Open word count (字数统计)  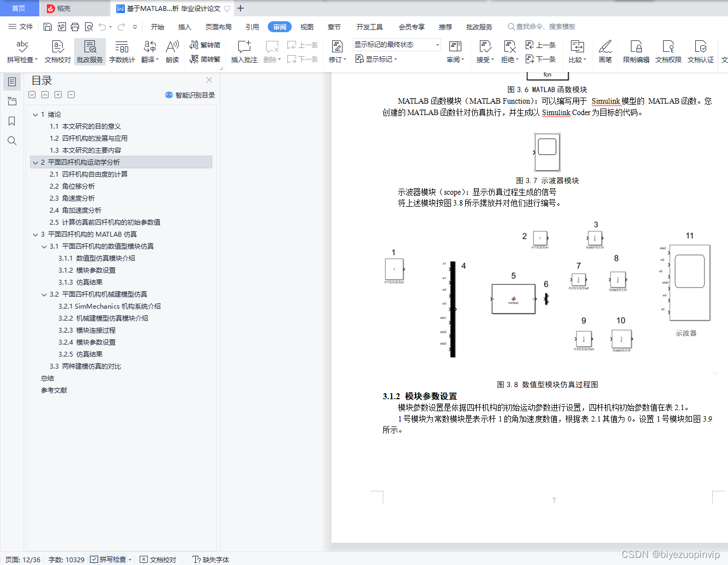pos(122,52)
